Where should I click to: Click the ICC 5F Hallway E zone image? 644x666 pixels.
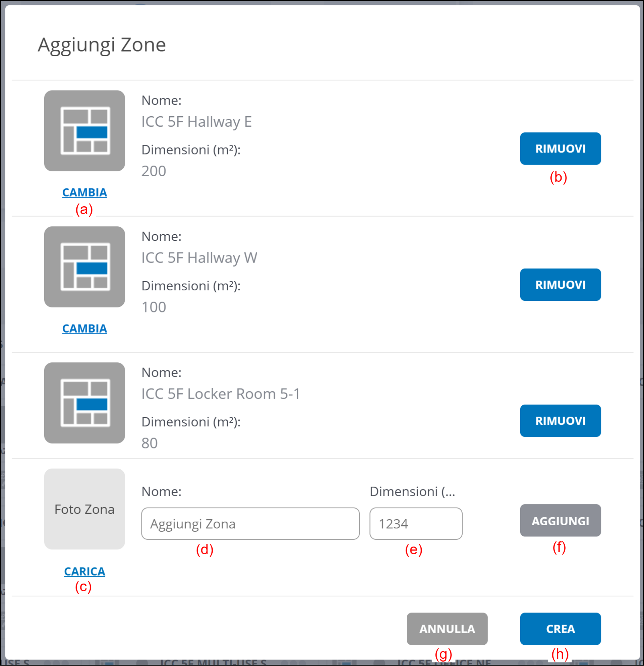pos(84,131)
